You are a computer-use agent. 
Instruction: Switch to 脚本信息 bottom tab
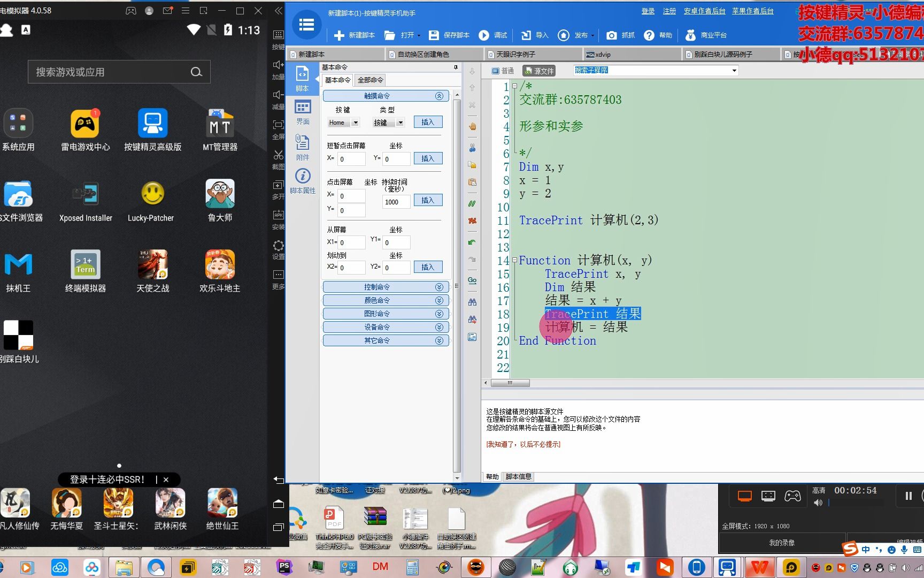[518, 476]
